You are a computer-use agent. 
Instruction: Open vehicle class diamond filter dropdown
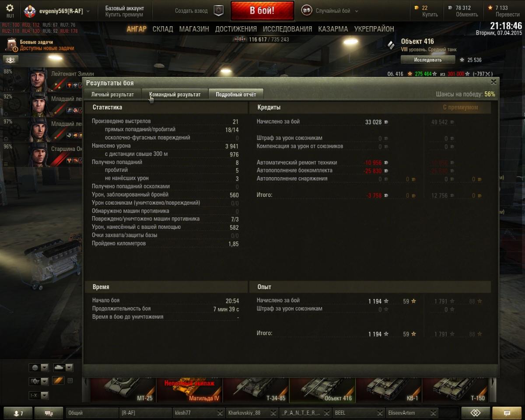39,381
